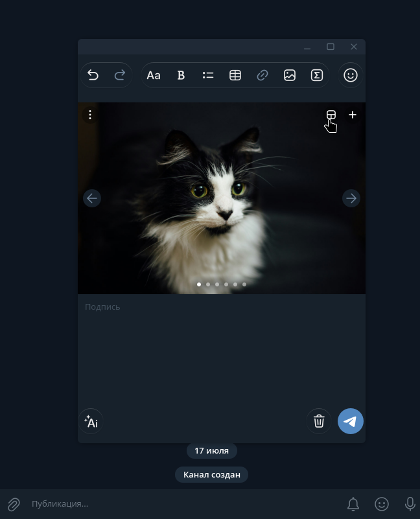Insert an image from toolbar

click(x=290, y=75)
